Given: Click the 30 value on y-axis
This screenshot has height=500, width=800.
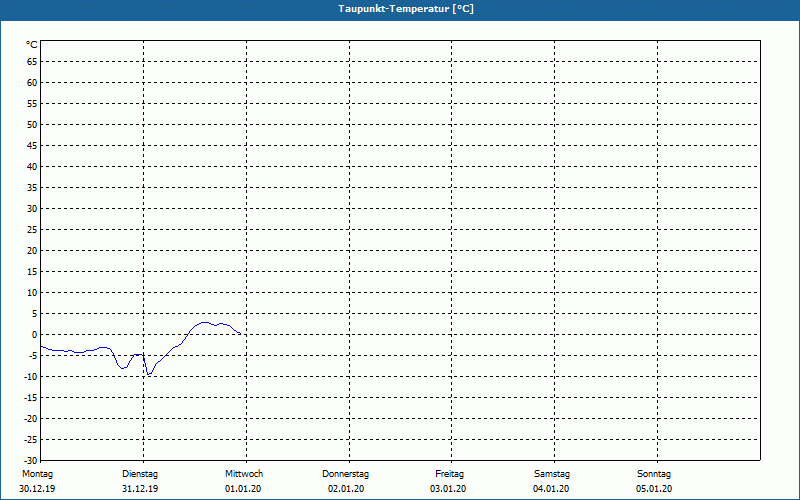Looking at the screenshot, I should tap(32, 209).
